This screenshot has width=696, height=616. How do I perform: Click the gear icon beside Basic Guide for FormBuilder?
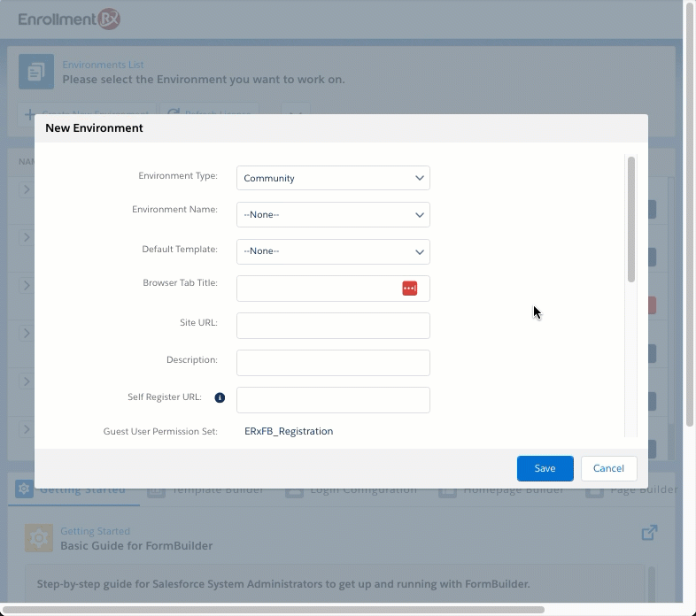(x=38, y=539)
